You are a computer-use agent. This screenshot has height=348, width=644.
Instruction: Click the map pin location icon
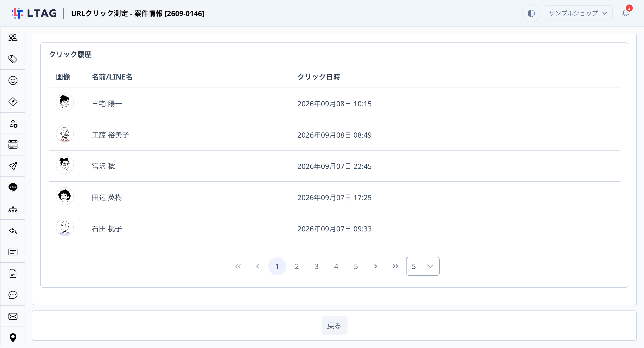[13, 338]
